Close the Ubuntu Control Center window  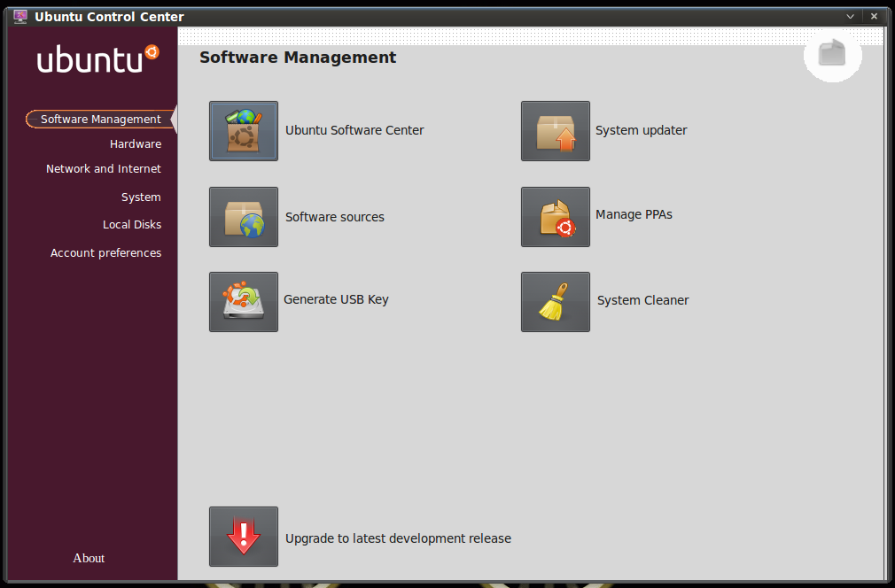874,17
